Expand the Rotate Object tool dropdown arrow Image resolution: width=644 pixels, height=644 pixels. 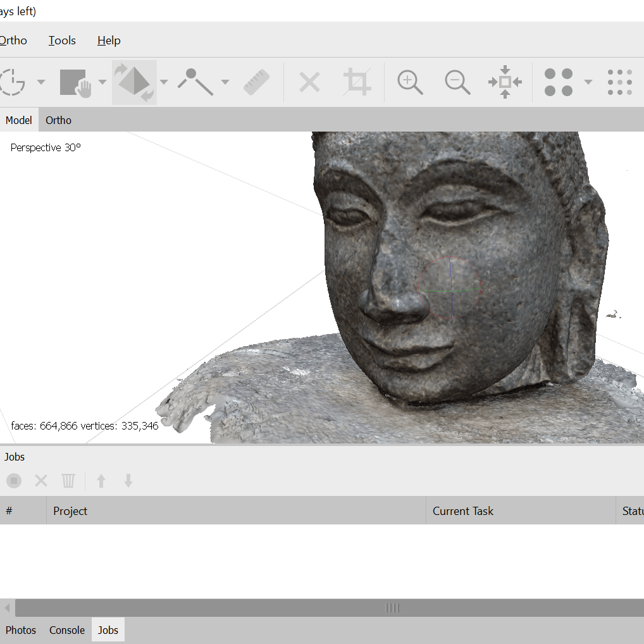pos(164,82)
